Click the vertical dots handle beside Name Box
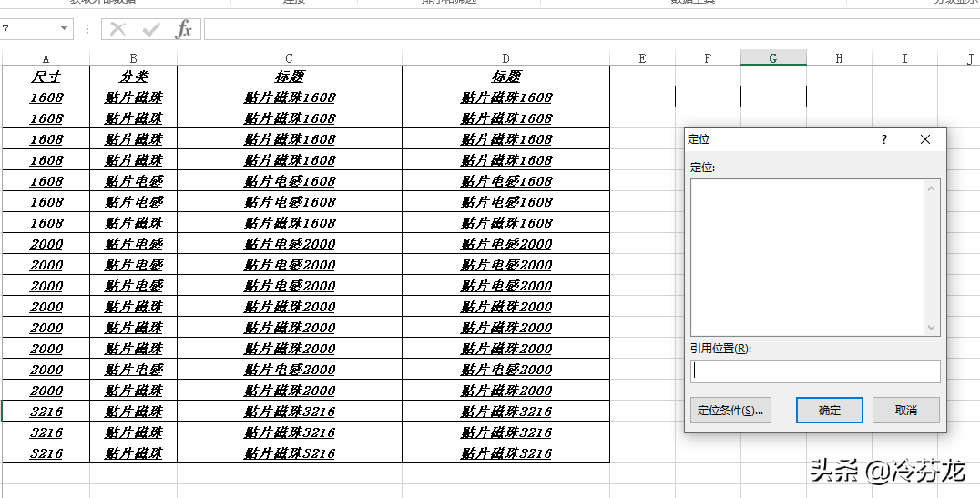 coord(87,29)
